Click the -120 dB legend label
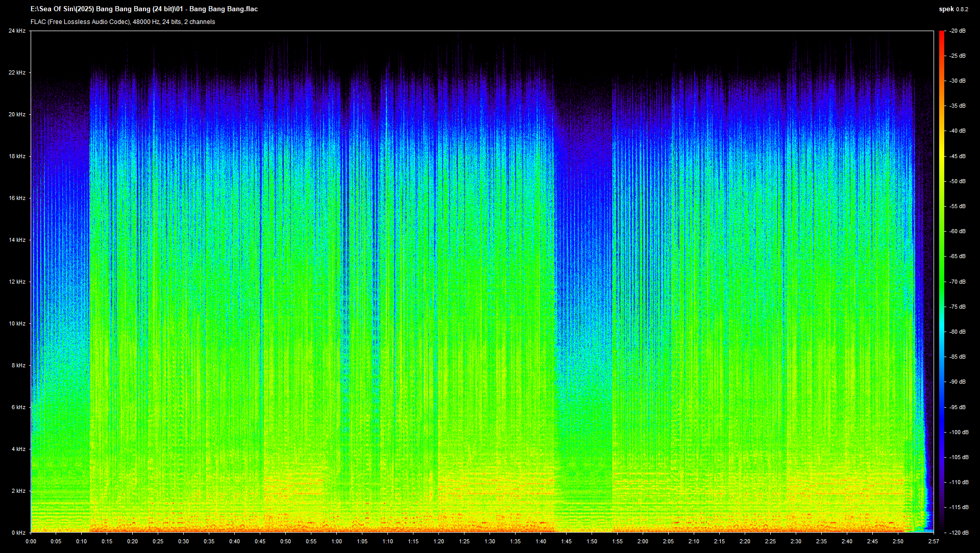Image resolution: width=980 pixels, height=553 pixels. pyautogui.click(x=958, y=533)
